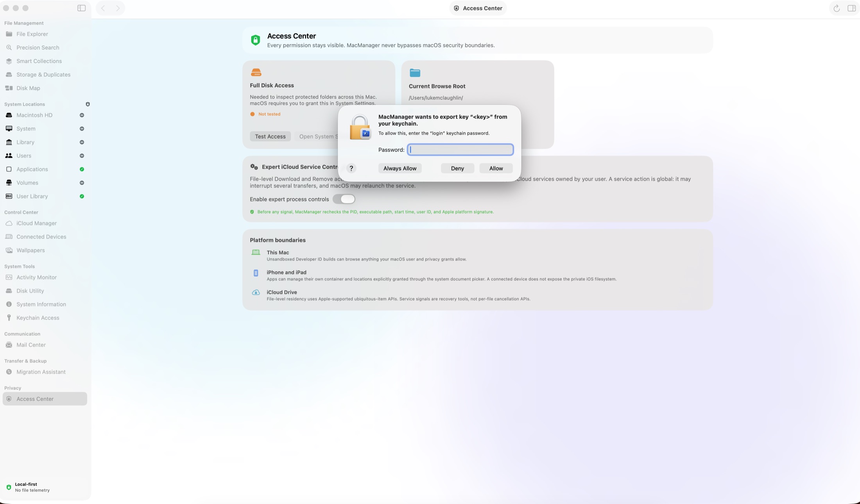Toggle Enable expert process controls switch
The image size is (860, 504).
click(x=344, y=199)
